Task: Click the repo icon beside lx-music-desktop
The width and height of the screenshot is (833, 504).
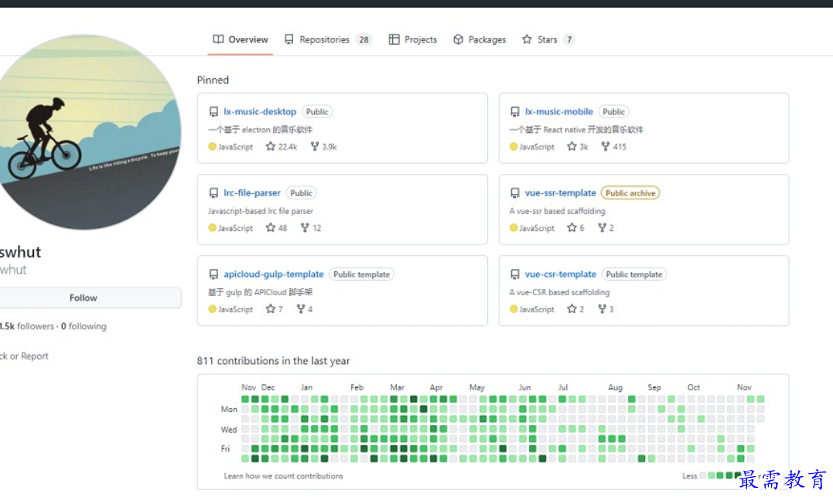Action: click(x=213, y=111)
